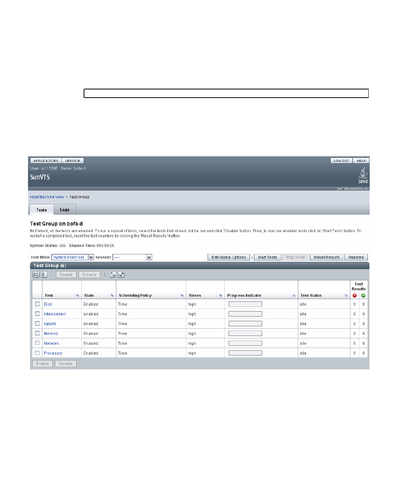The width and height of the screenshot is (420, 504).
Task: Click Edit Global Options button
Action: click(229, 257)
